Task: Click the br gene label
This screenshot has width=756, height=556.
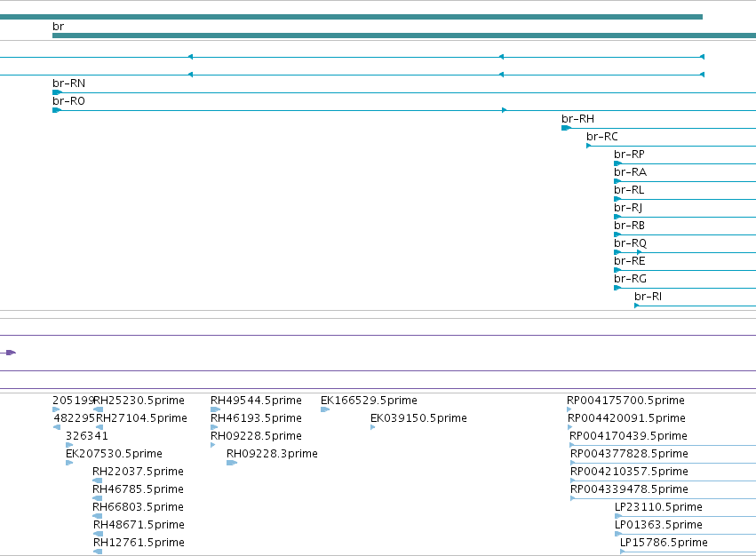Action: [58, 27]
